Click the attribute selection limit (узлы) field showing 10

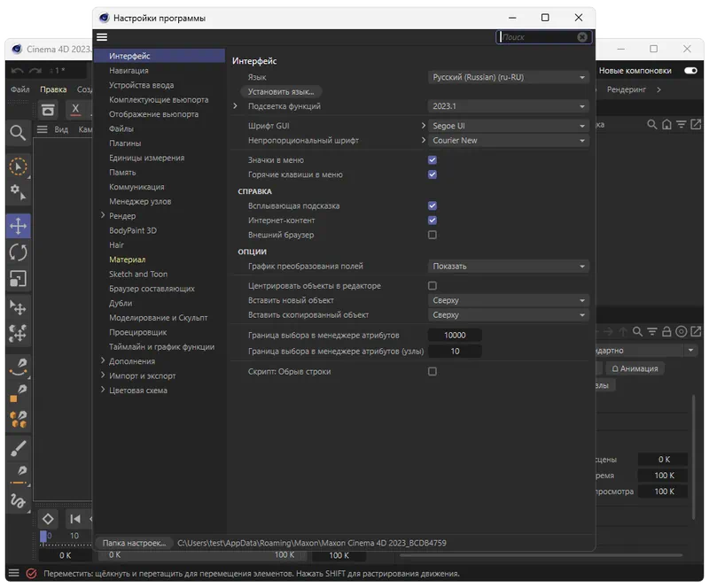(x=455, y=352)
